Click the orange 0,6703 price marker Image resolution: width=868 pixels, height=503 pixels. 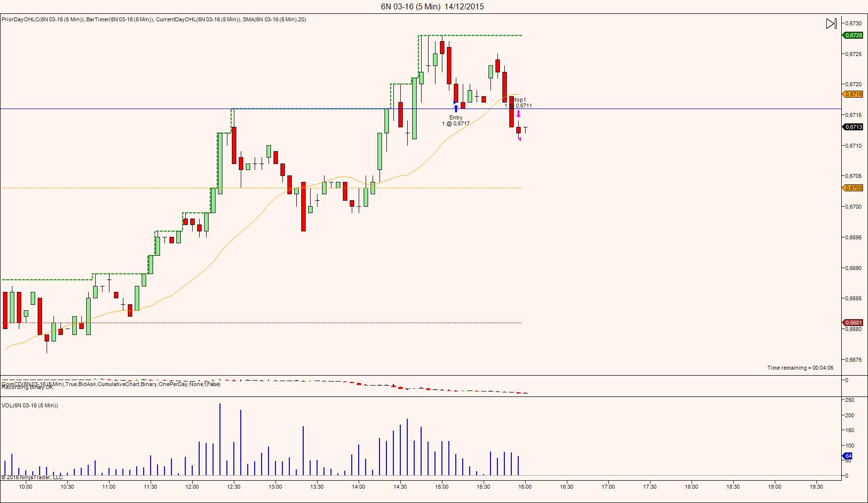coord(853,188)
